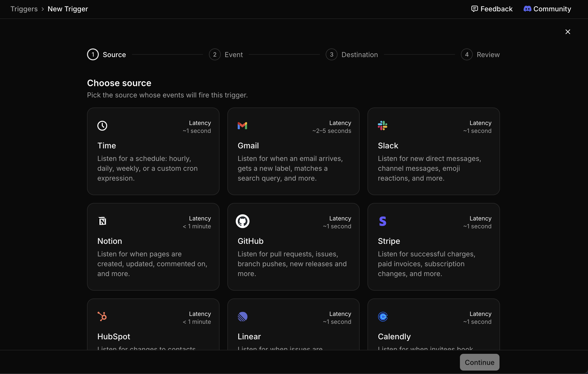Image resolution: width=588 pixels, height=374 pixels.
Task: Click the Feedback speech bubble icon
Action: tap(474, 9)
